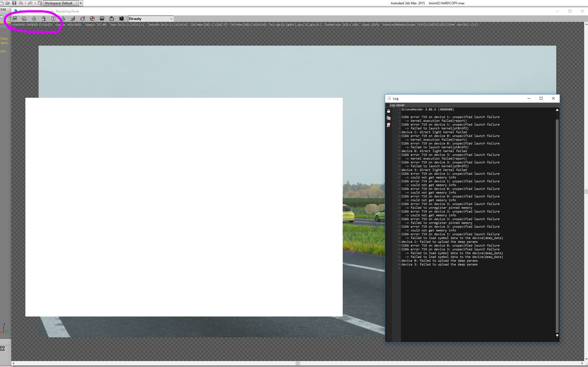This screenshot has width=588, height=367.
Task: Click the save render image icon
Action: (15, 19)
